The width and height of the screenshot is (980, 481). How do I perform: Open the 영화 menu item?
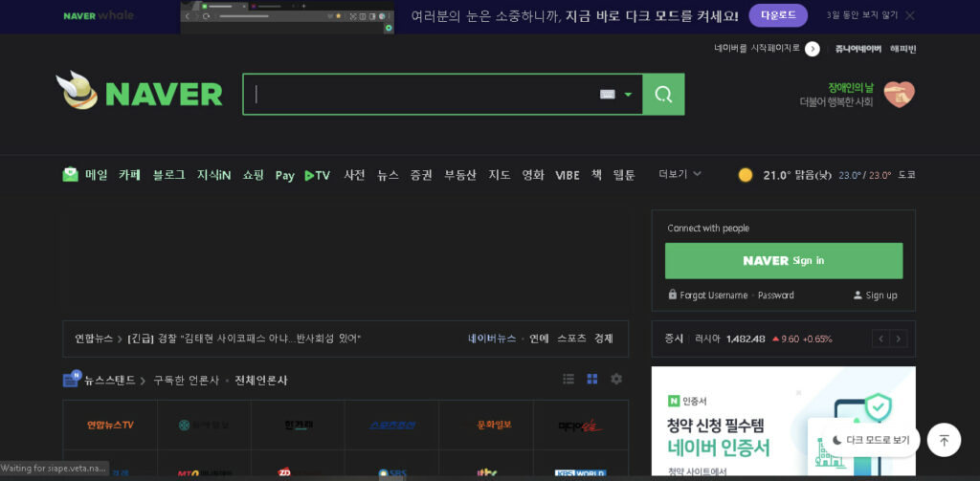click(533, 175)
